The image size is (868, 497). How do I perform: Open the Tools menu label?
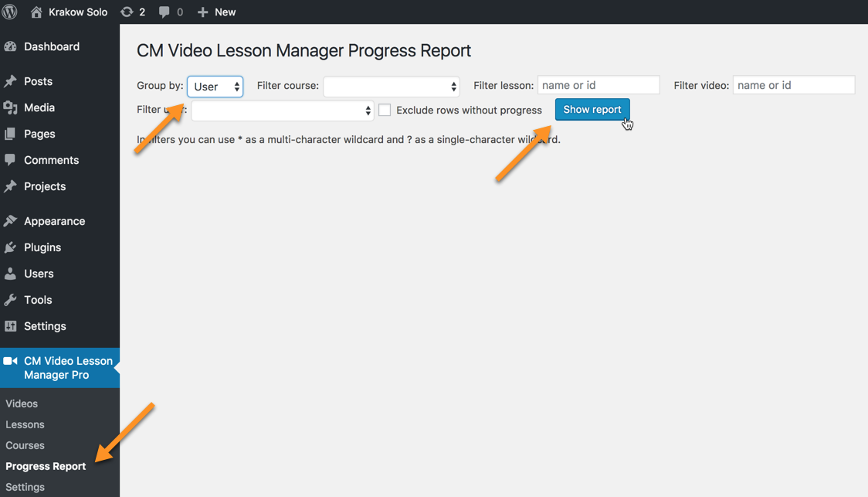38,300
